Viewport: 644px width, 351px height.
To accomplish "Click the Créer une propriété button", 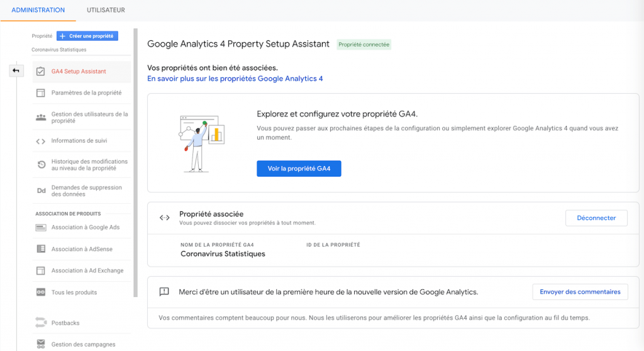I will coord(87,36).
